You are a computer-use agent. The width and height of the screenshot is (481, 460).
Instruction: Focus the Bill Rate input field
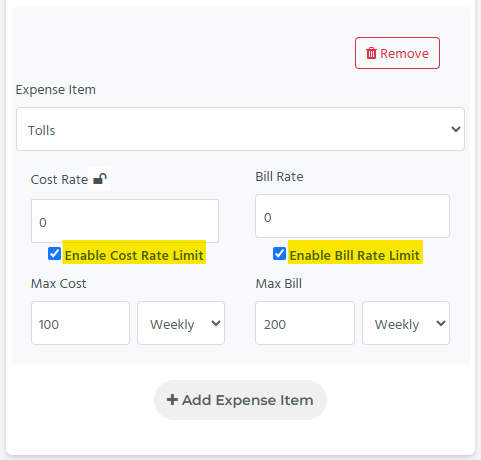pos(352,216)
